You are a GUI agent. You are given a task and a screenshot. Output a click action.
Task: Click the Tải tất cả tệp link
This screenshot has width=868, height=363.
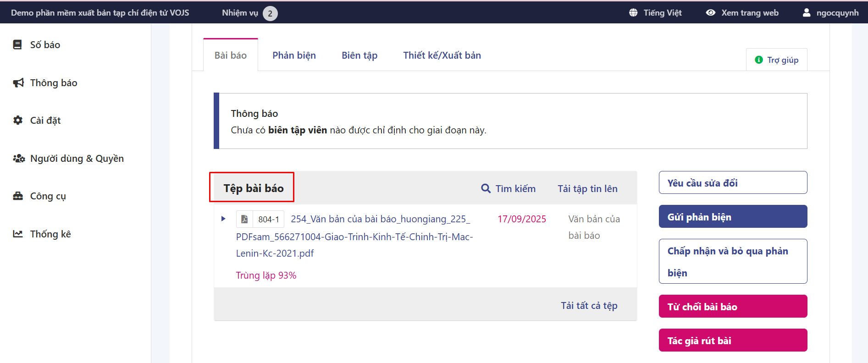tap(589, 306)
